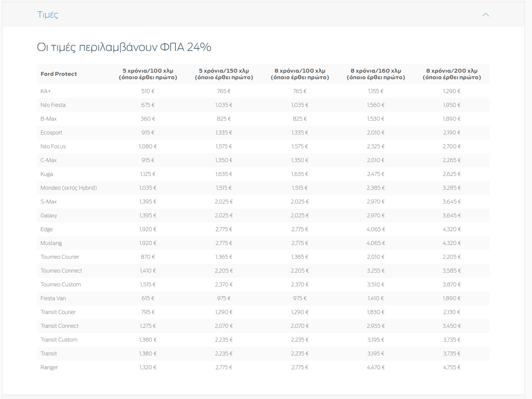Image resolution: width=532 pixels, height=399 pixels.
Task: Click the 5 χρόνια/150 χλμ column header
Action: pos(224,74)
